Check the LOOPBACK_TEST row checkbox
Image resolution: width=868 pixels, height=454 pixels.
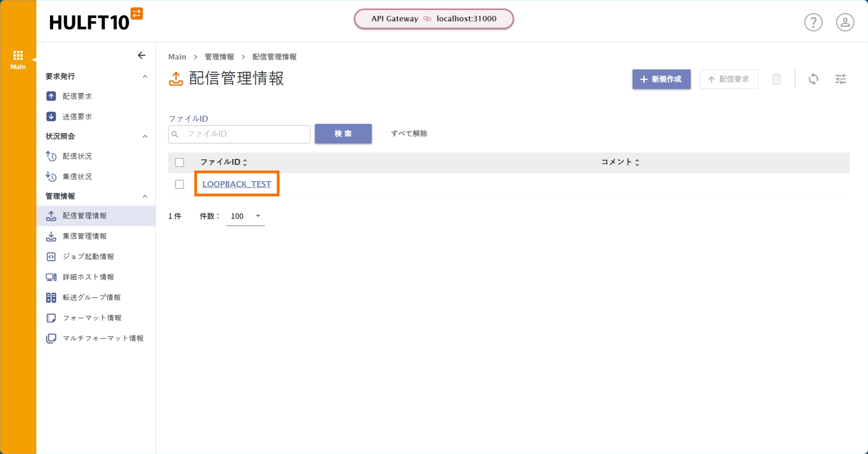(179, 184)
